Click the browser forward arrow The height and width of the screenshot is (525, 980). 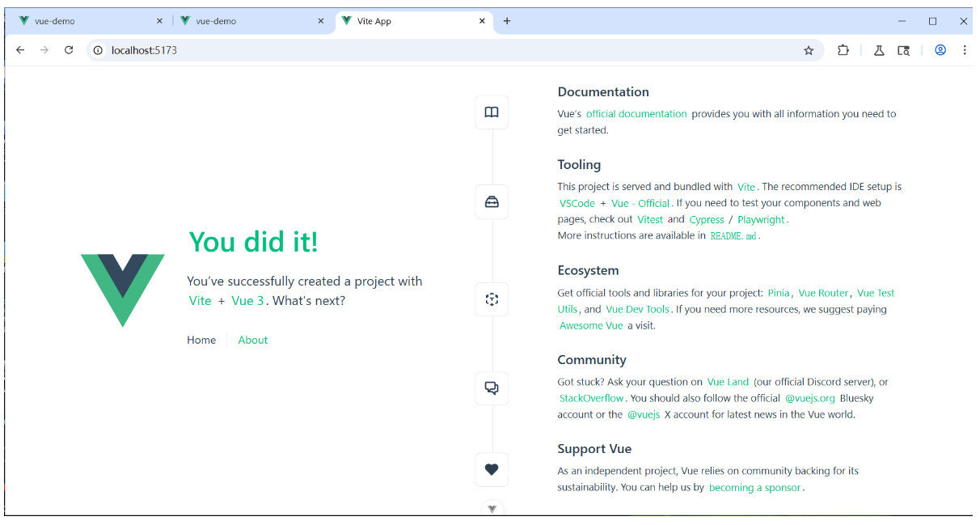click(x=44, y=50)
